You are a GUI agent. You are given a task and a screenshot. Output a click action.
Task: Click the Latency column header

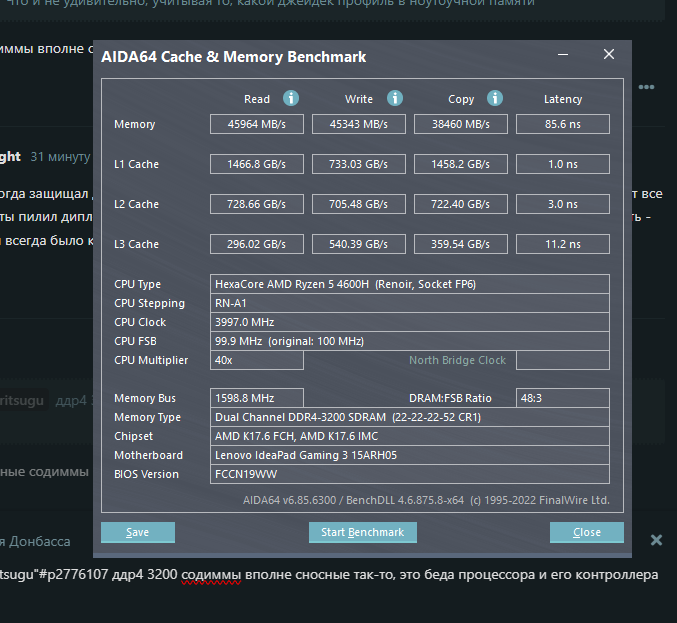pyautogui.click(x=563, y=99)
